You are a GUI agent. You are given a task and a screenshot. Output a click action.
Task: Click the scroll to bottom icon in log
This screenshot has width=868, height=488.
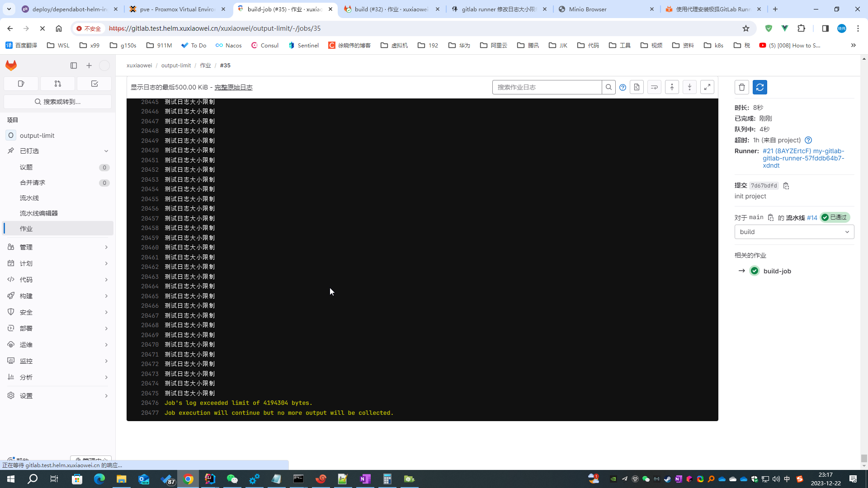[x=689, y=87]
